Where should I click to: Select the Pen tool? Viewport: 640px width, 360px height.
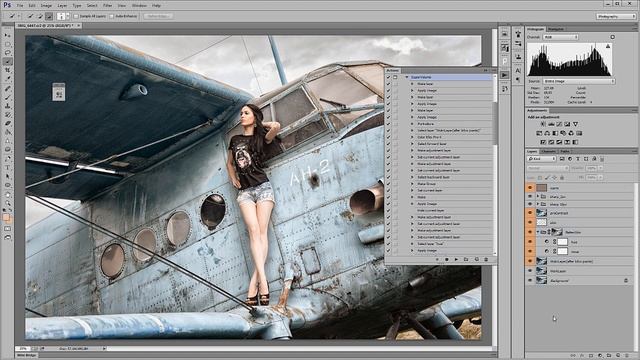8,158
